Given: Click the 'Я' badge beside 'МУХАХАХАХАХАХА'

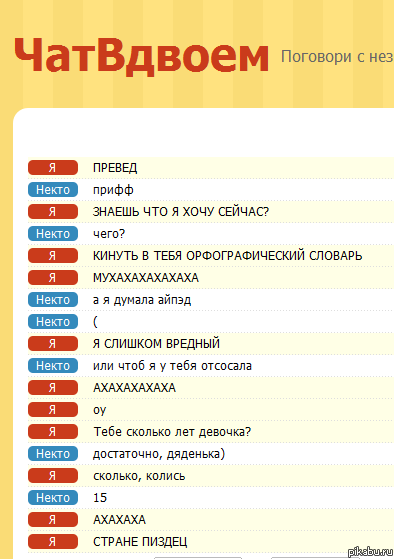Looking at the screenshot, I should [53, 278].
